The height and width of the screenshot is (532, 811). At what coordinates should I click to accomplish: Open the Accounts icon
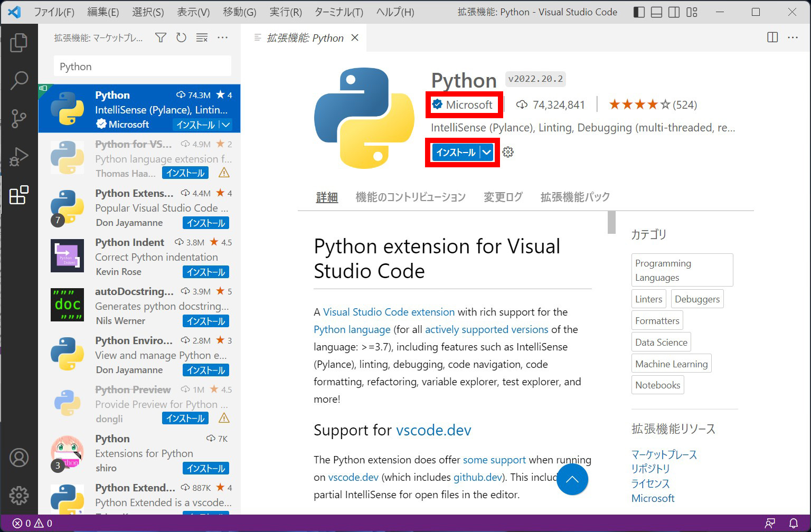[x=20, y=458]
